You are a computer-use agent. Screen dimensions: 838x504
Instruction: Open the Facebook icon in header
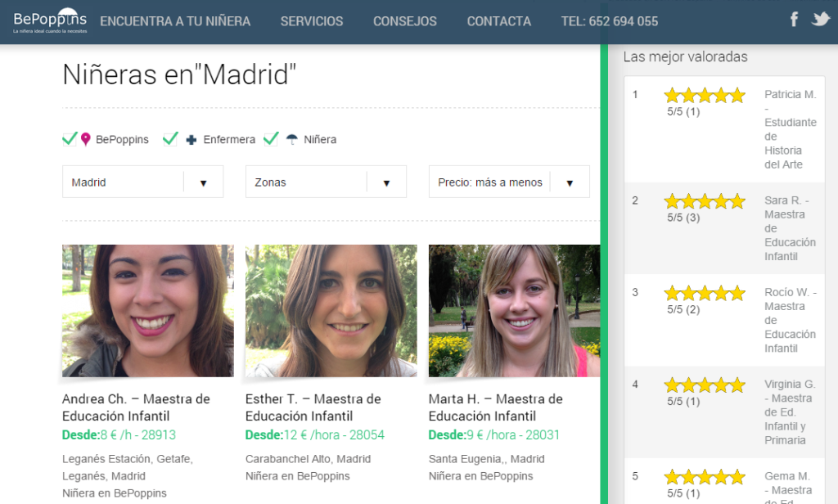793,20
